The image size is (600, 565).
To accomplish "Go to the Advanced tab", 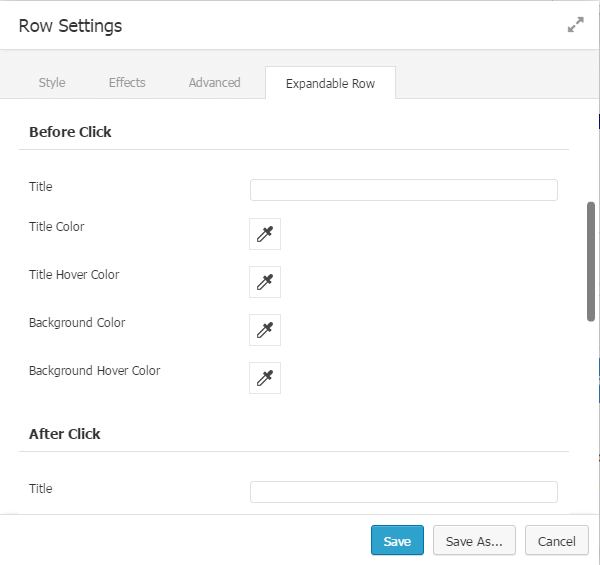I will coord(214,83).
